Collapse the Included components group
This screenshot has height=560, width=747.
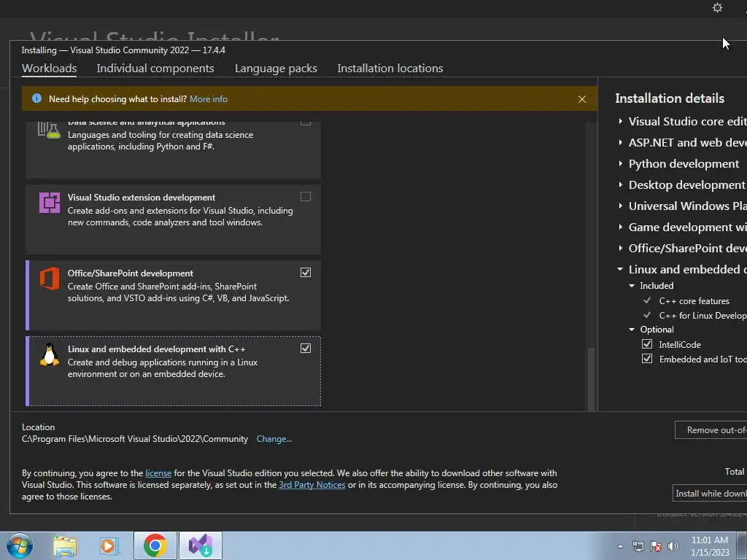[632, 286]
